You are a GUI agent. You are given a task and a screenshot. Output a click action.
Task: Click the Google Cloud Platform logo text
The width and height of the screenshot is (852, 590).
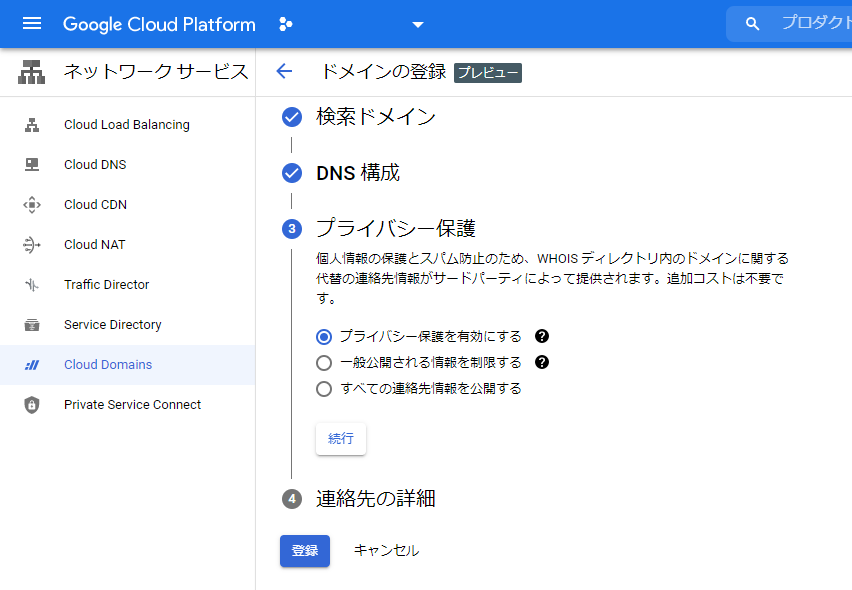coord(159,24)
